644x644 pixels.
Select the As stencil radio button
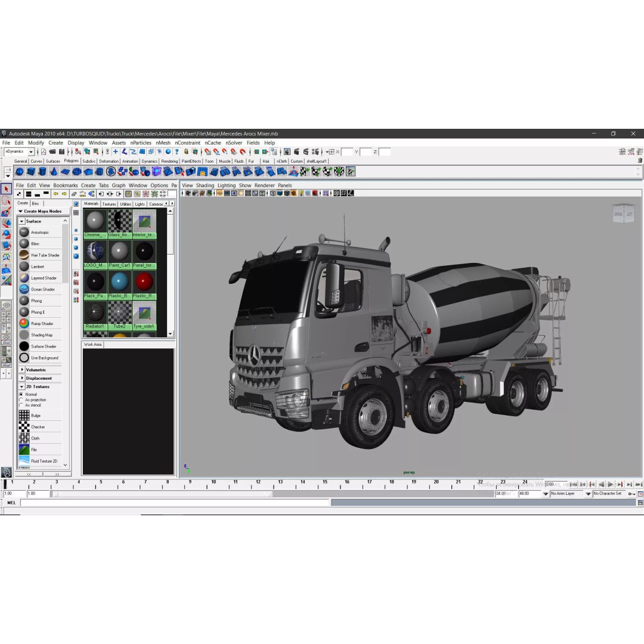[x=21, y=405]
